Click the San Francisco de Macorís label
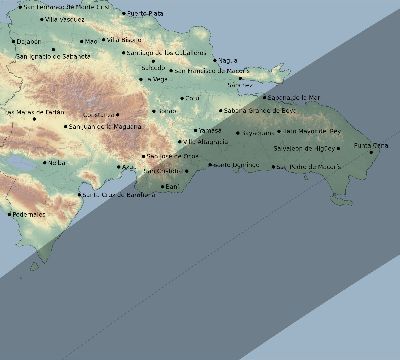 pos(212,71)
